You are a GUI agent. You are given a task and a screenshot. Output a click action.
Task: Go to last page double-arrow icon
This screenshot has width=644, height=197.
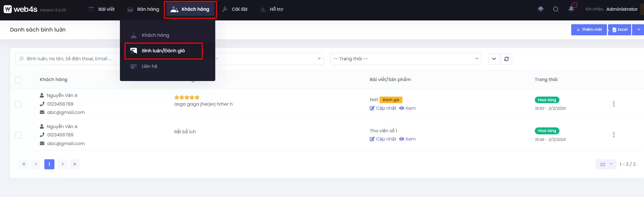point(75,164)
